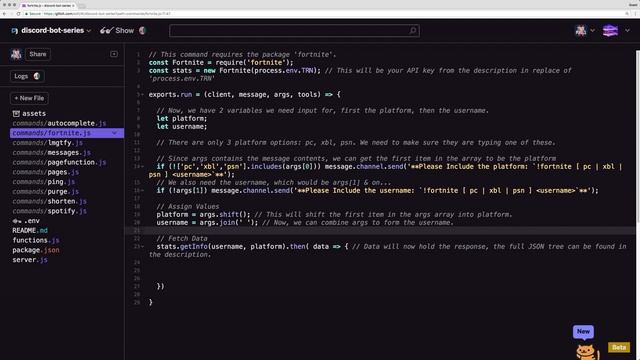The height and width of the screenshot is (360, 640).
Task: Expand the chevron beside the fish logo
Action: pyautogui.click(x=627, y=31)
